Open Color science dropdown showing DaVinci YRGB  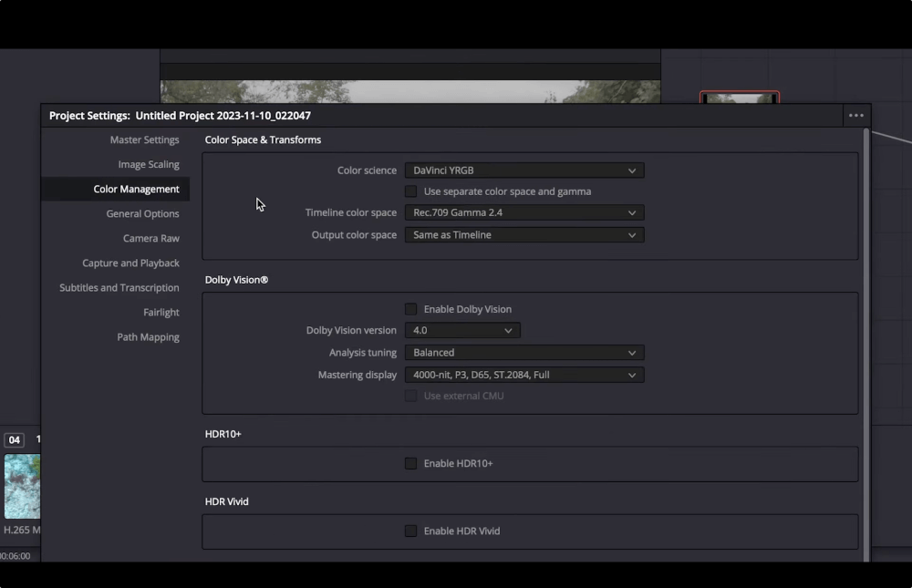click(x=524, y=170)
